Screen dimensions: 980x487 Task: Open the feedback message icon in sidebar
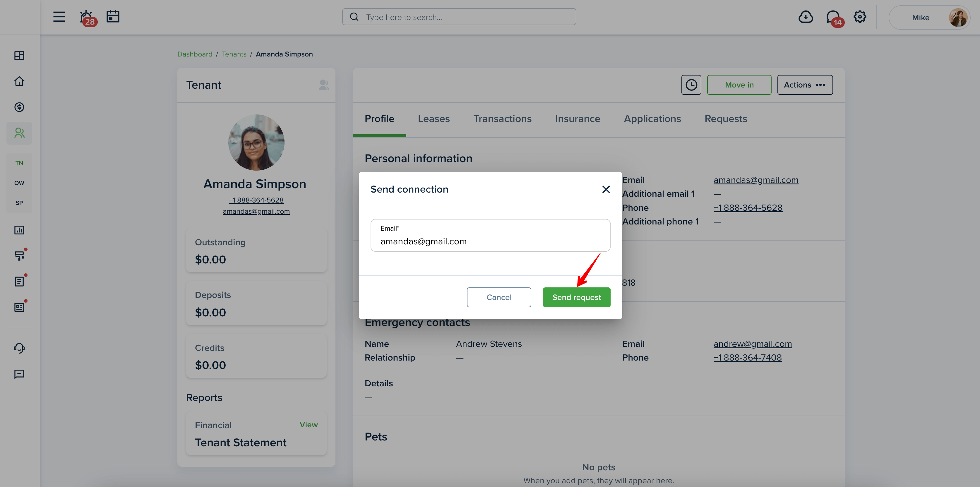[x=19, y=374]
